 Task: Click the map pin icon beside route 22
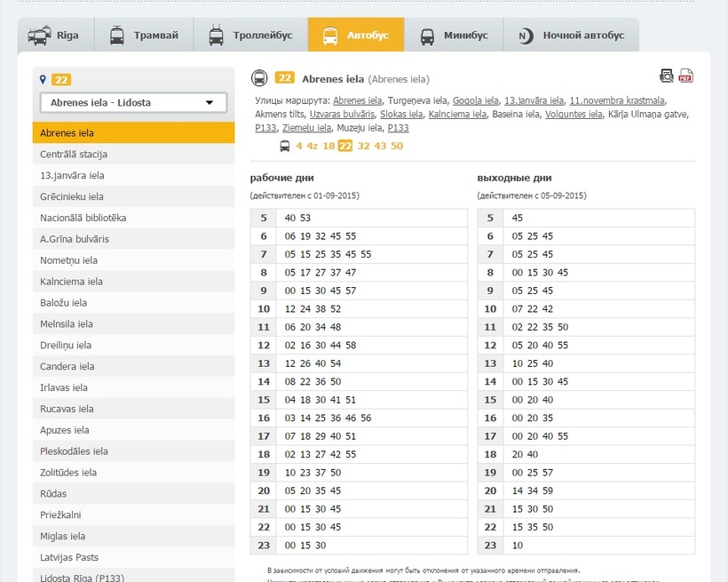(x=43, y=79)
